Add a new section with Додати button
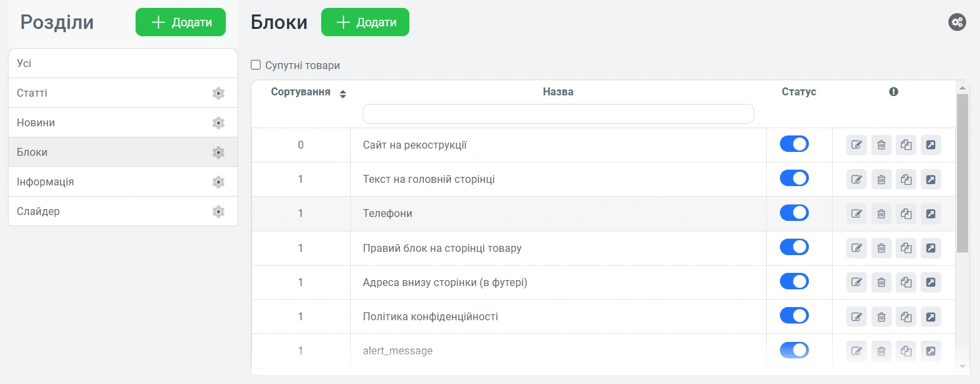This screenshot has height=384, width=980. pos(180,22)
